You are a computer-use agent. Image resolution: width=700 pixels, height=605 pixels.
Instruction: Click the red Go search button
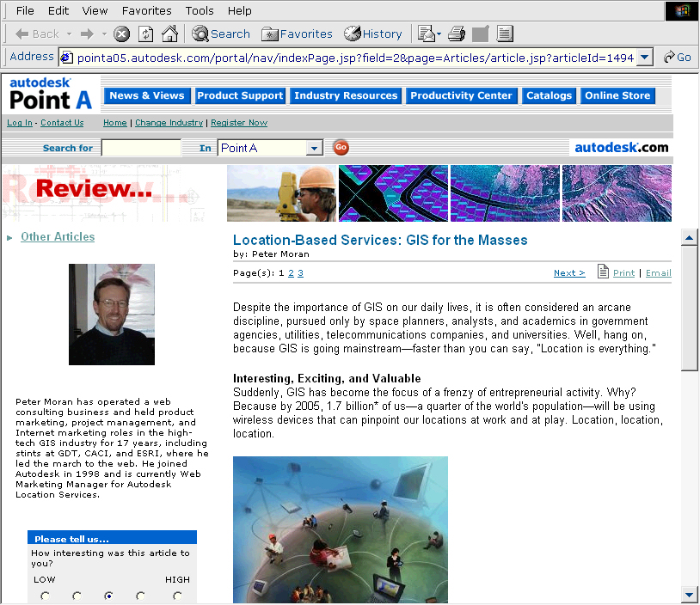(341, 147)
